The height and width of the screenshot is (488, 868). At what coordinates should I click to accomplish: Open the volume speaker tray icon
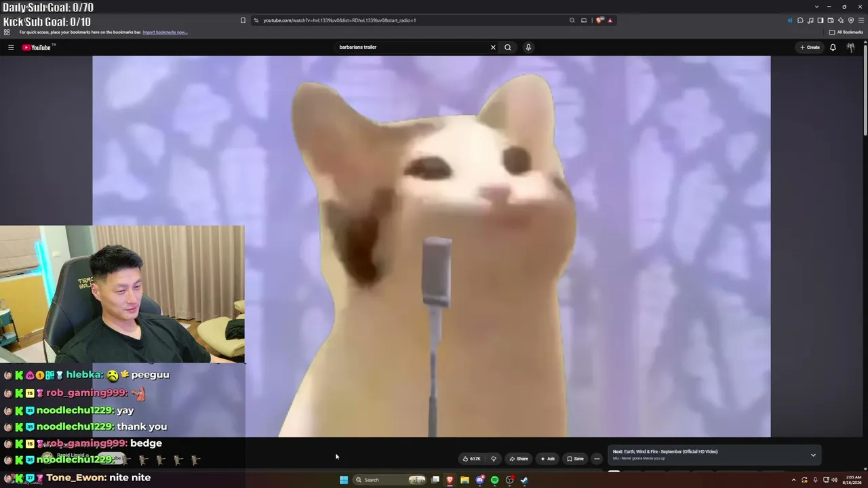[x=834, y=480]
